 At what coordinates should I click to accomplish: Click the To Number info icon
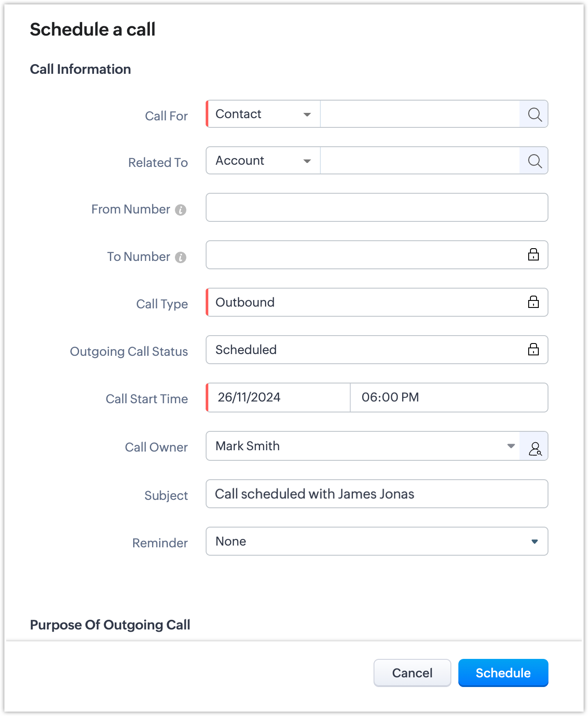point(181,257)
